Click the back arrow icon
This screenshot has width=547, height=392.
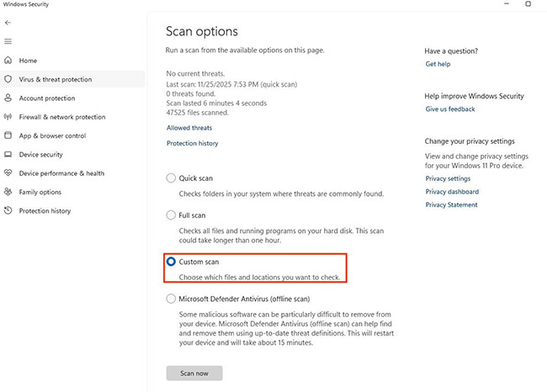tap(8, 23)
